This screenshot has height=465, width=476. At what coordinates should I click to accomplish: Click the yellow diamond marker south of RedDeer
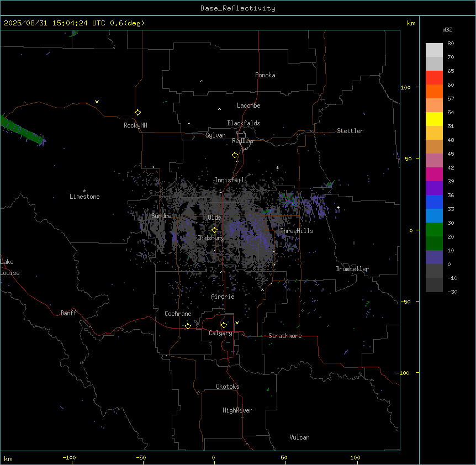click(235, 155)
